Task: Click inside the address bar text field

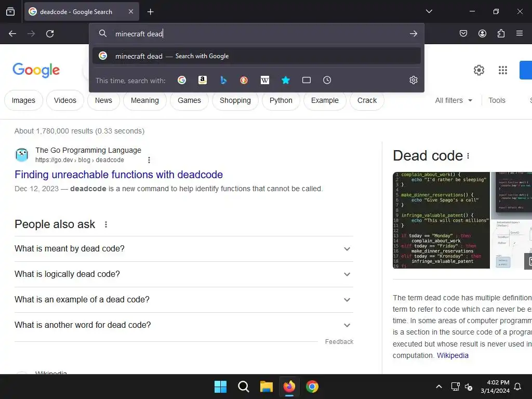Action: (x=258, y=34)
